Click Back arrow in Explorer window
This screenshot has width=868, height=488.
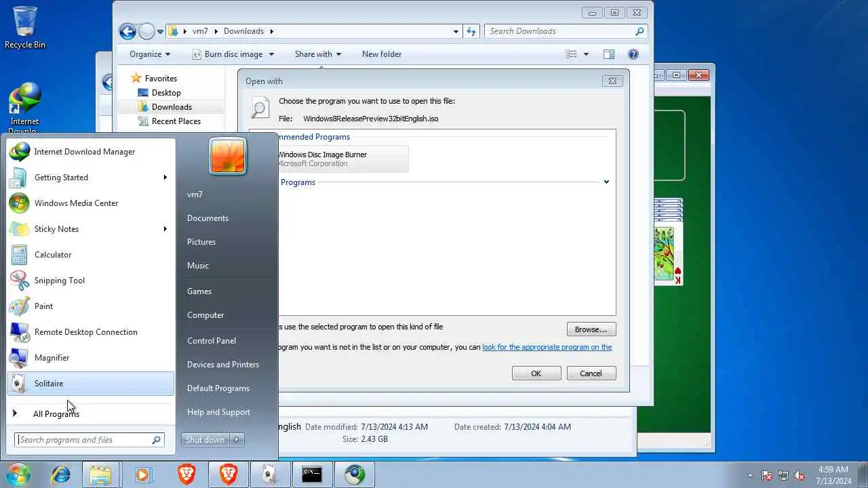coord(127,31)
